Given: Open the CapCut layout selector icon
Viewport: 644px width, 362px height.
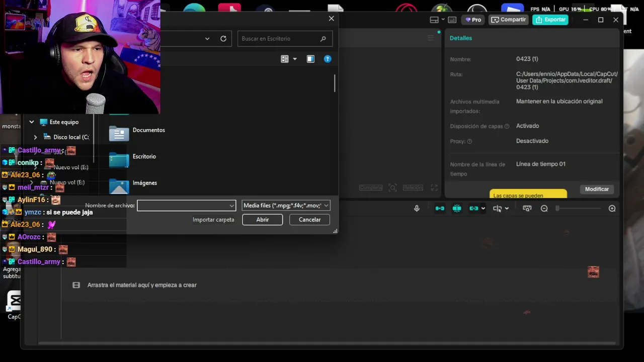Looking at the screenshot, I should [x=434, y=20].
